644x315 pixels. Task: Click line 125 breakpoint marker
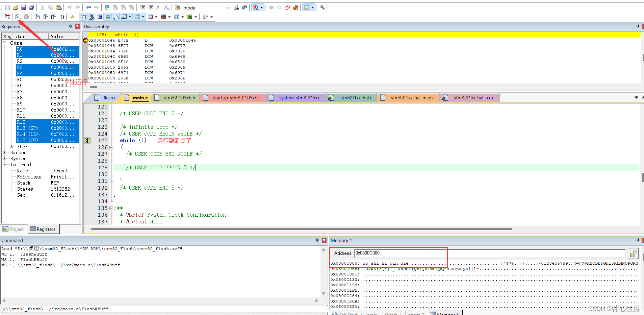tap(87, 141)
